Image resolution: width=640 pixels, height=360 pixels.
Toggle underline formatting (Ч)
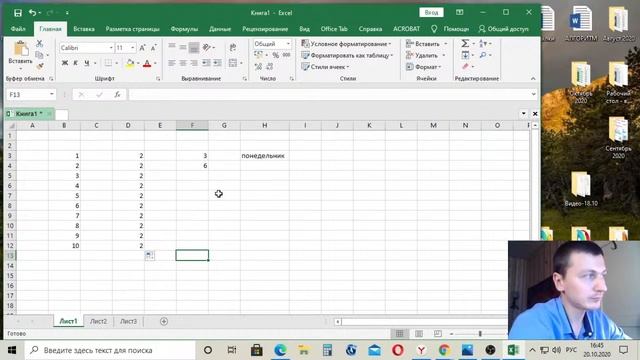pos(87,63)
